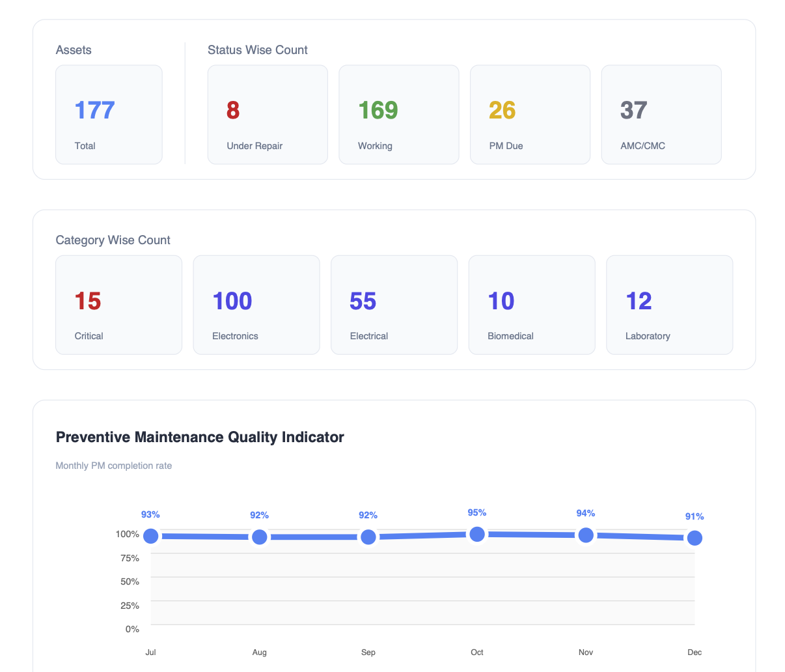Select the Biomedical category card
This screenshot has width=785, height=672.
coord(532,304)
